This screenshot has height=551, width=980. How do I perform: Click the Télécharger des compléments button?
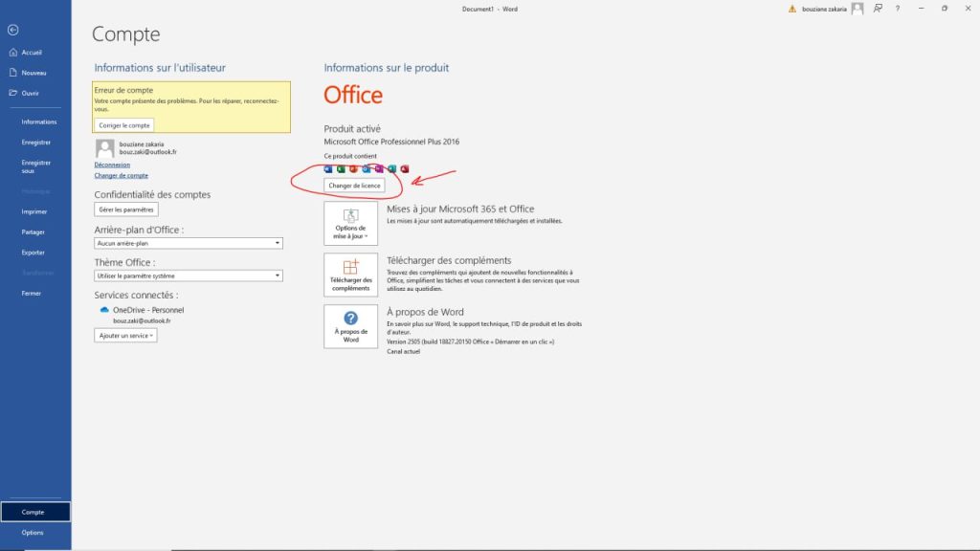click(350, 275)
